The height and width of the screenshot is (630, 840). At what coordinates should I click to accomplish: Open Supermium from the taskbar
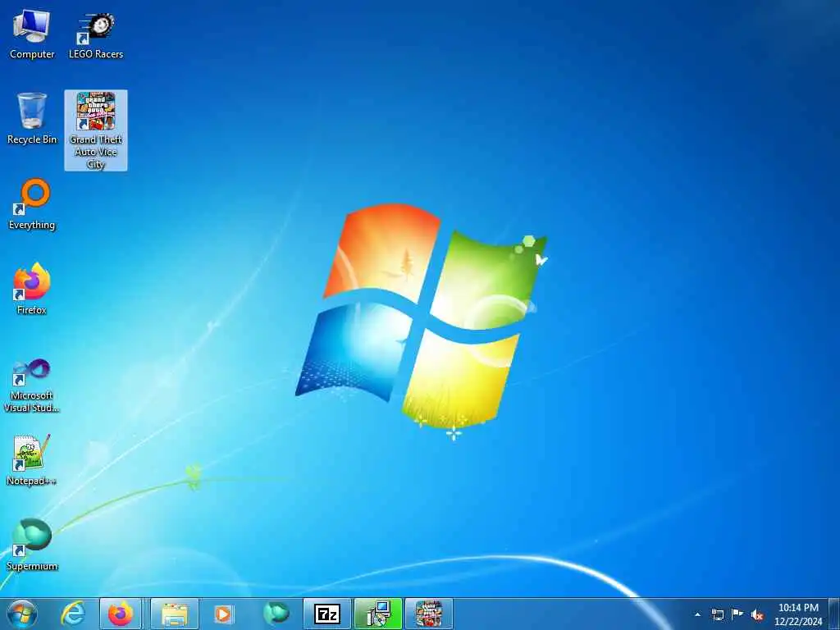(276, 614)
